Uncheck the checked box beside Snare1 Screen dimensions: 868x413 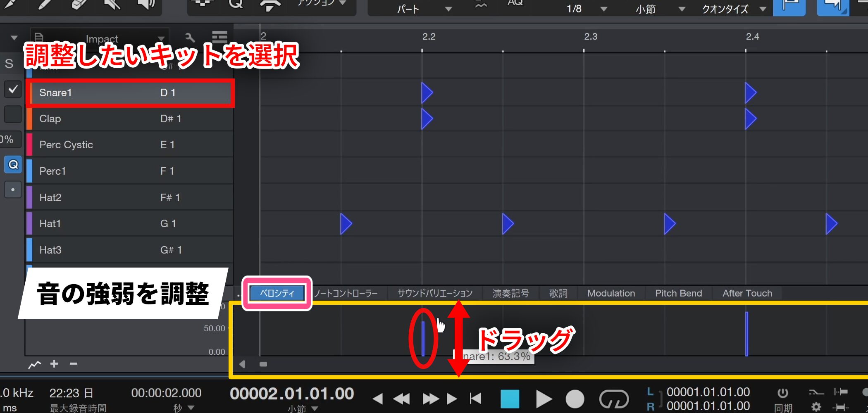pyautogui.click(x=13, y=89)
